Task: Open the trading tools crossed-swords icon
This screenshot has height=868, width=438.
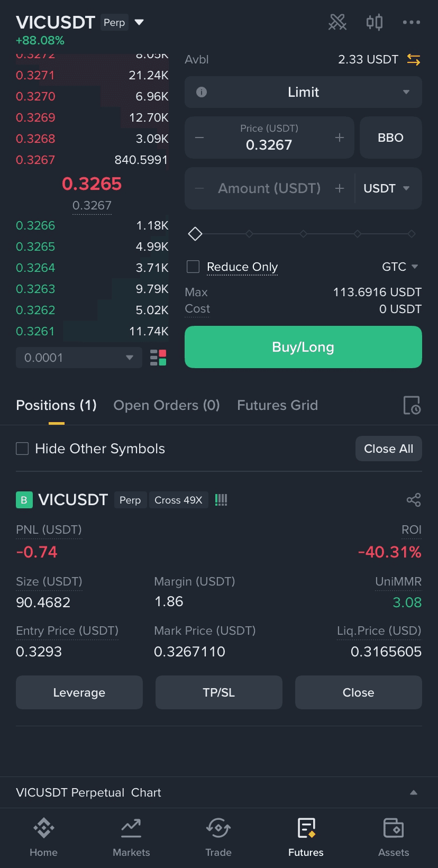Action: point(337,22)
